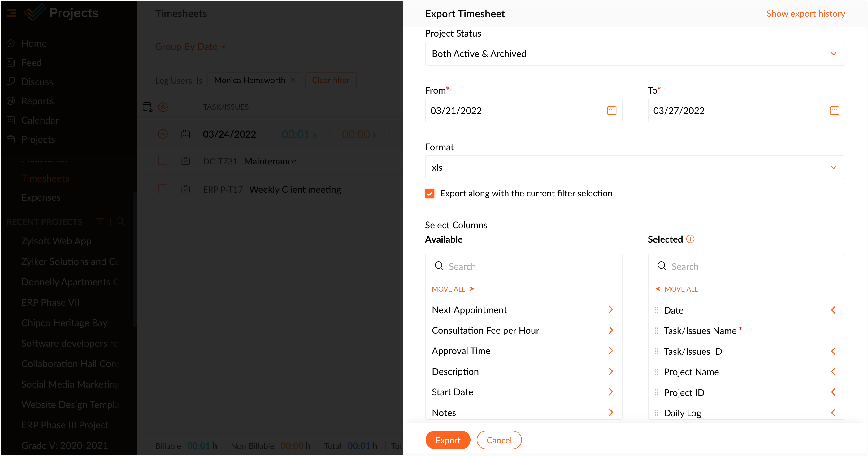
Task: Remove Project Name from selected columns
Action: point(833,372)
